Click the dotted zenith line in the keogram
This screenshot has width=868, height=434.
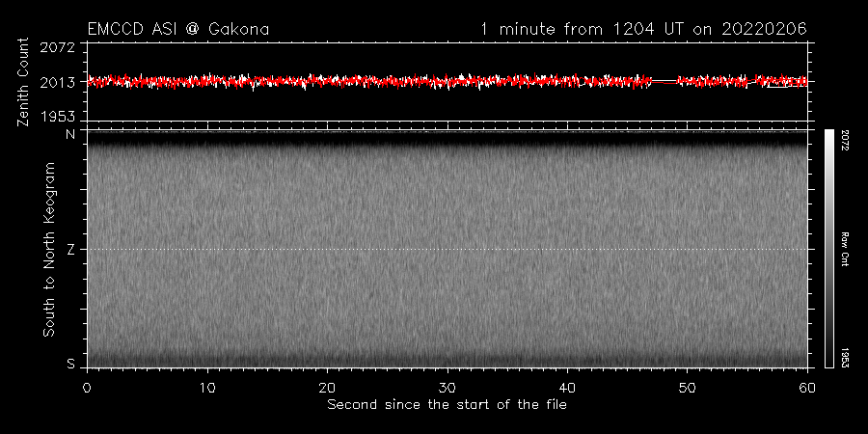(x=448, y=249)
